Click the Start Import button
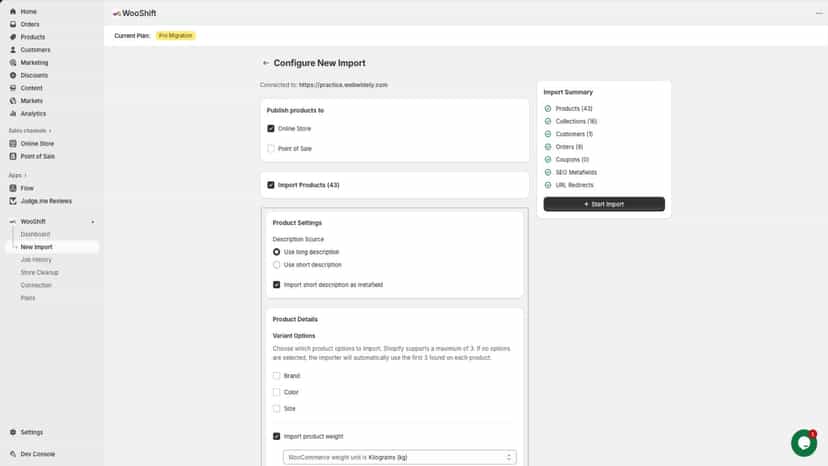Screen dimensions: 828x466 (604, 204)
